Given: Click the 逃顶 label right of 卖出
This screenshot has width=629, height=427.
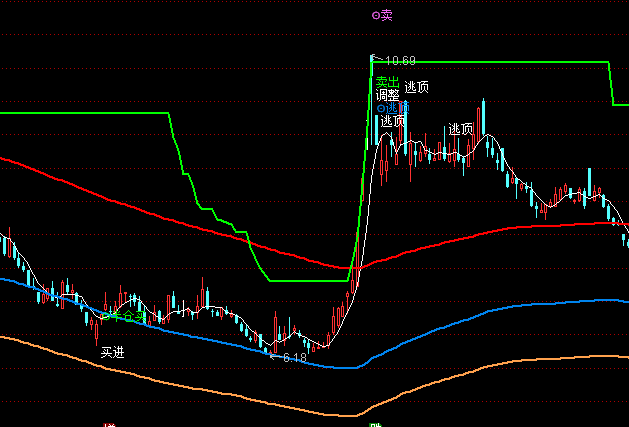Looking at the screenshot, I should (417, 86).
